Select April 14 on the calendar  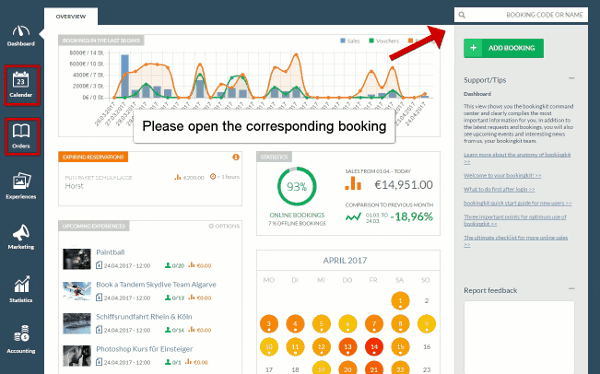(x=374, y=347)
